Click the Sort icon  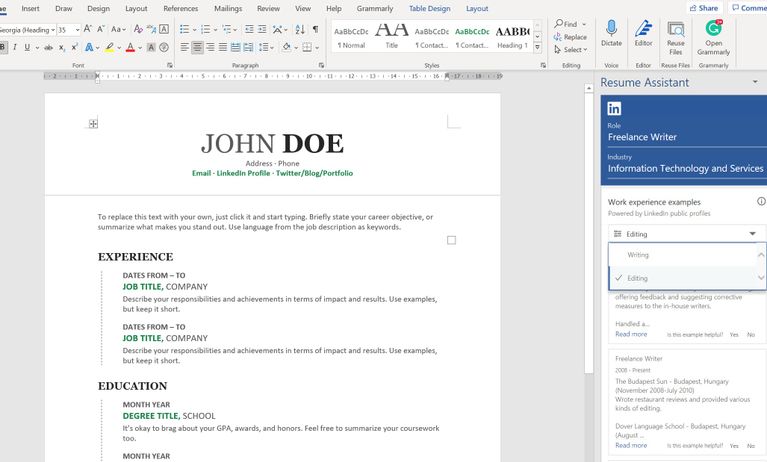pyautogui.click(x=300, y=29)
